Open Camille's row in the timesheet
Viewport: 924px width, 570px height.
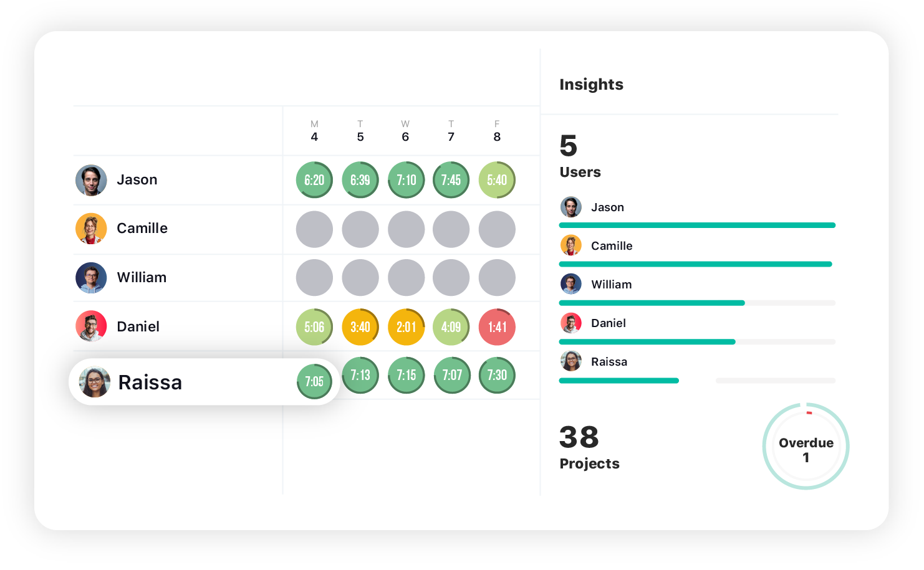[x=306, y=229]
